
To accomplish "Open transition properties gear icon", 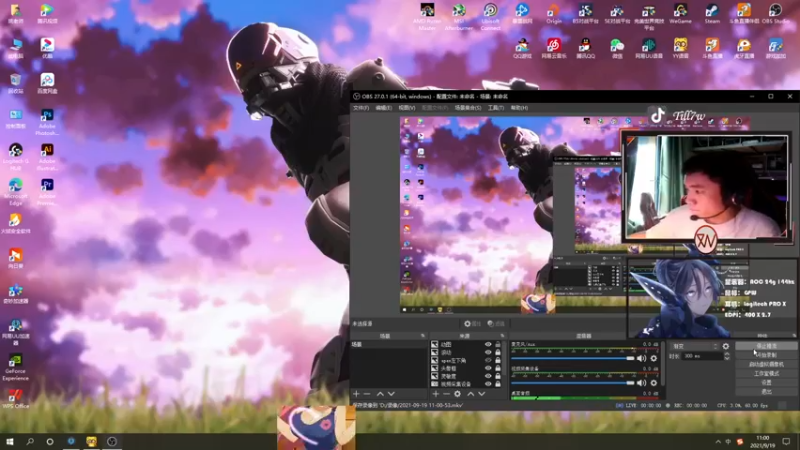I will (x=726, y=346).
